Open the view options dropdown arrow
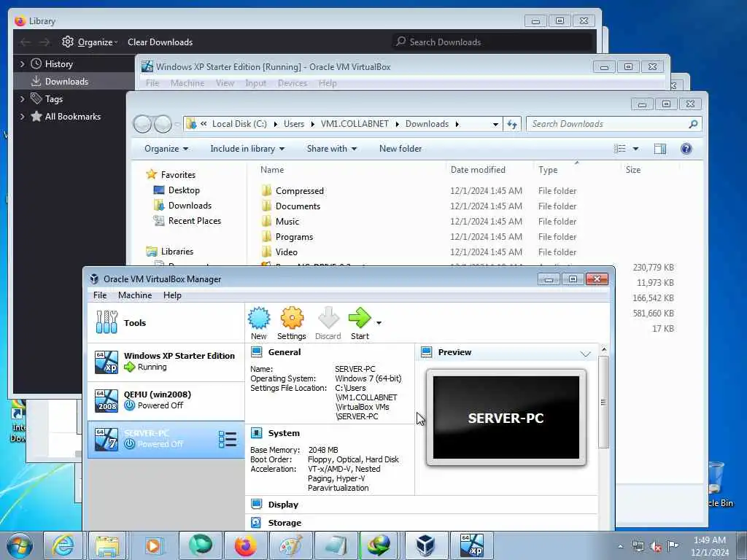 click(635, 149)
